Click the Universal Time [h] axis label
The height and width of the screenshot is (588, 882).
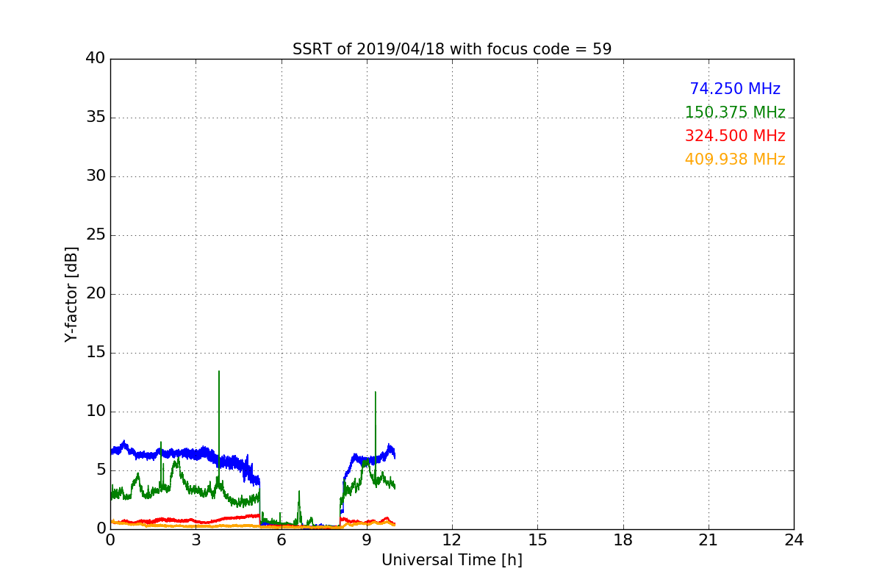pos(452,560)
